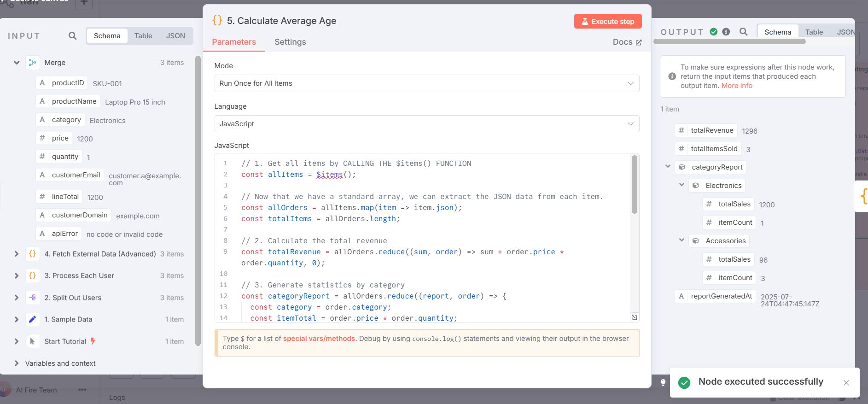Open the special vars/methods link

click(319, 338)
